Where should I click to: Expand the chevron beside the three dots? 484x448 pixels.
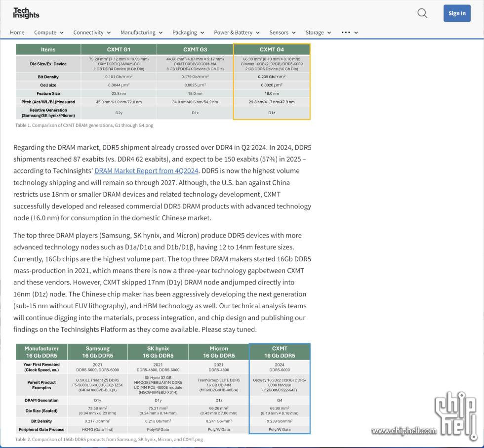point(356,33)
